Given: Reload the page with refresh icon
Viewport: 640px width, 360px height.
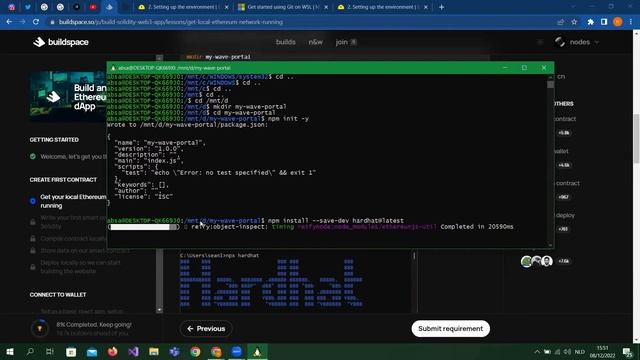Looking at the screenshot, I should (x=36, y=22).
